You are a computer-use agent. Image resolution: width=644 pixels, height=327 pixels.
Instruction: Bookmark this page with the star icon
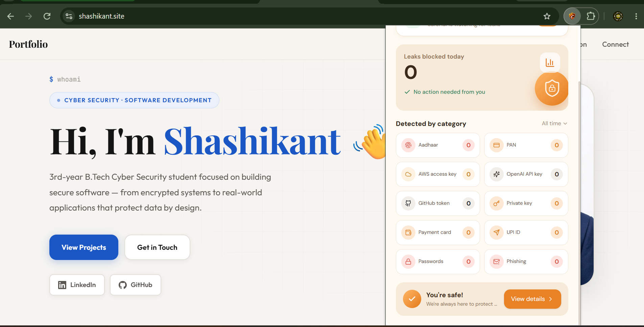coord(547,16)
